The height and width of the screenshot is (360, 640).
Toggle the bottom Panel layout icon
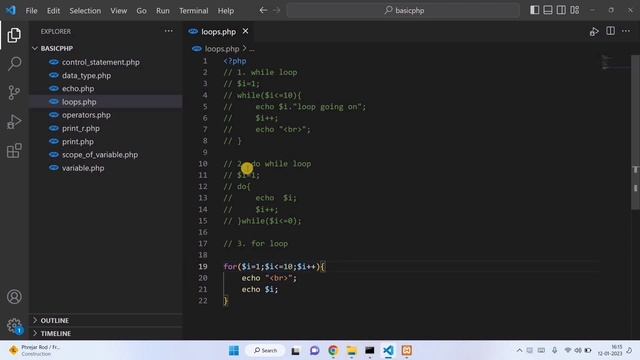548,10
